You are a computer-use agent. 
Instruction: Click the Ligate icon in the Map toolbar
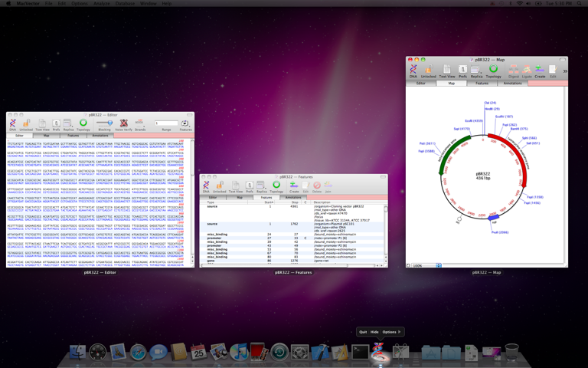[x=527, y=70]
